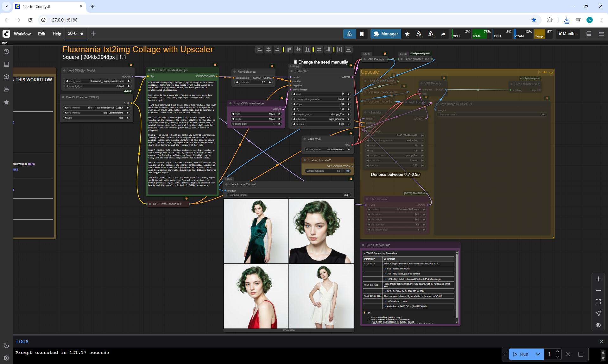Open queue history sidebar icon
This screenshot has width=608, height=364.
(x=6, y=52)
